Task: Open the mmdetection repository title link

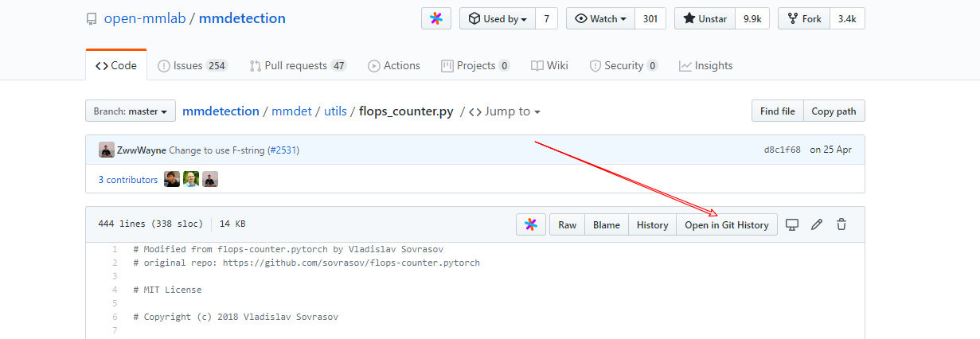Action: pyautogui.click(x=243, y=18)
